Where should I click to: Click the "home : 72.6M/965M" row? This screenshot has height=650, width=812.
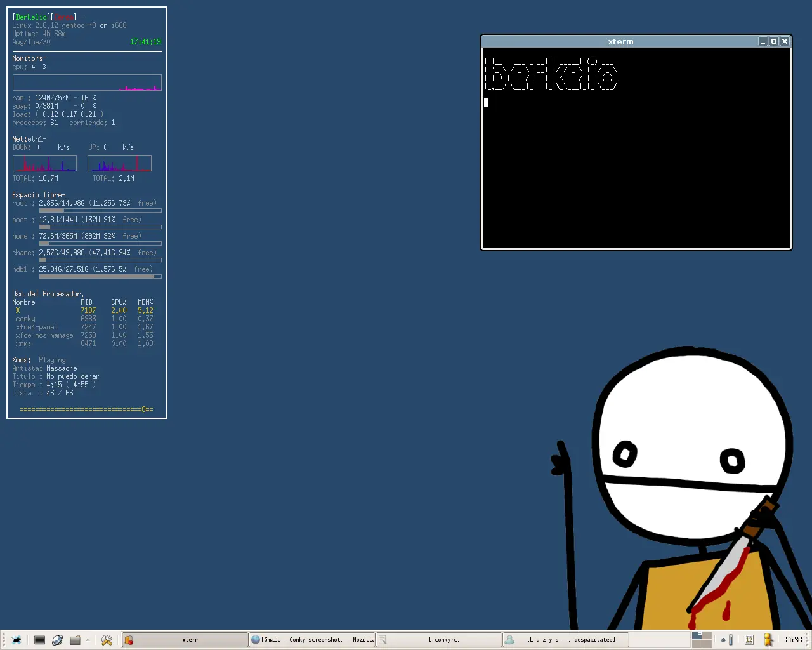[x=77, y=236]
